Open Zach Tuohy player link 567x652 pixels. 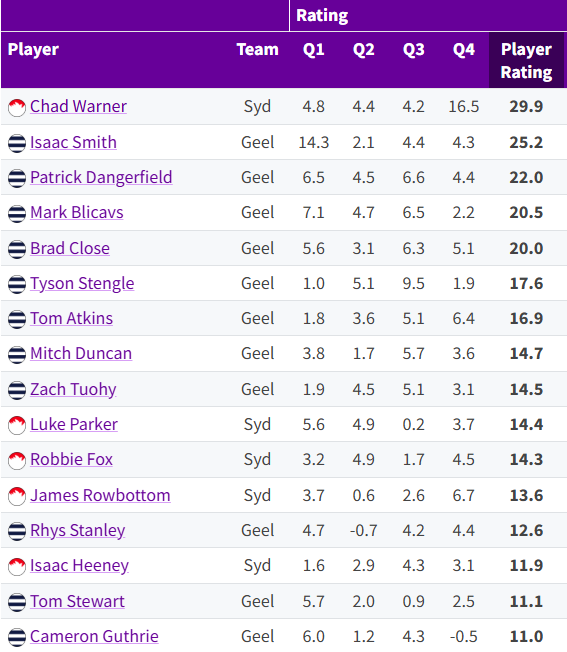tap(73, 390)
